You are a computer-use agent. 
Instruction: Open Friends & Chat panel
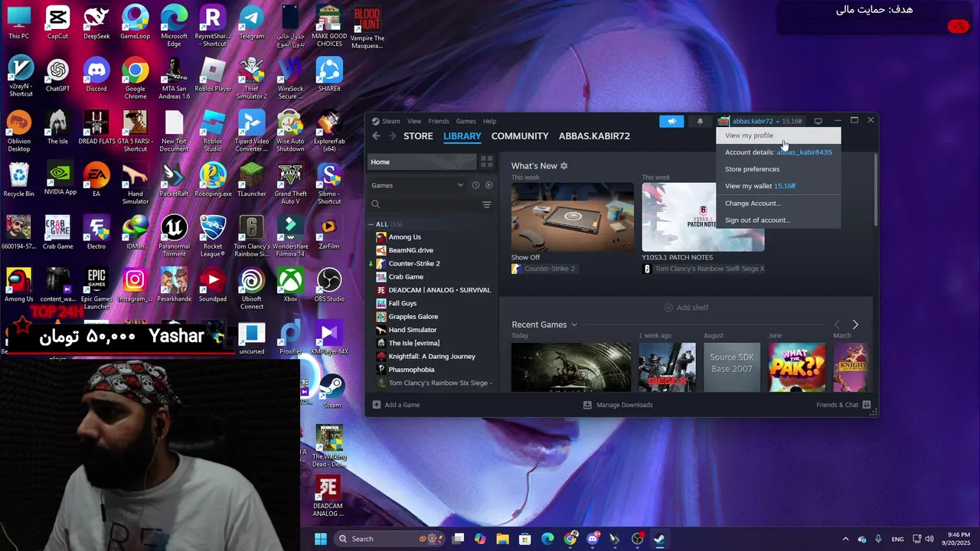click(x=843, y=405)
